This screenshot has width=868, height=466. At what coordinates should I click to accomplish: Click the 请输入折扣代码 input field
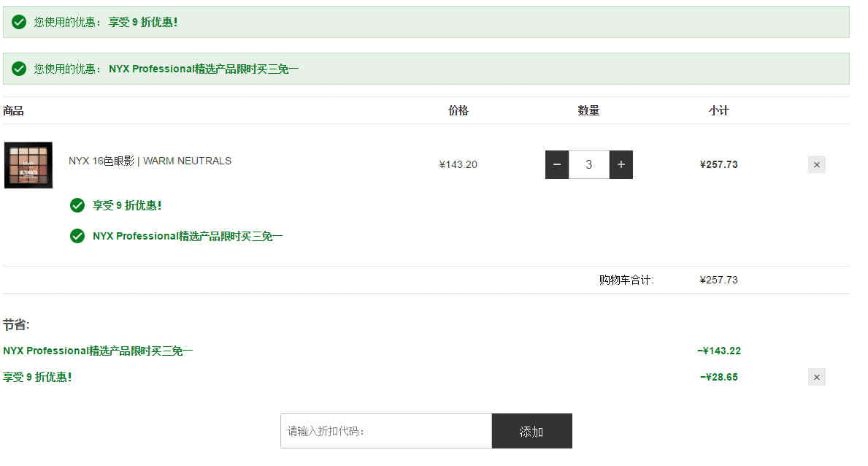(x=386, y=431)
